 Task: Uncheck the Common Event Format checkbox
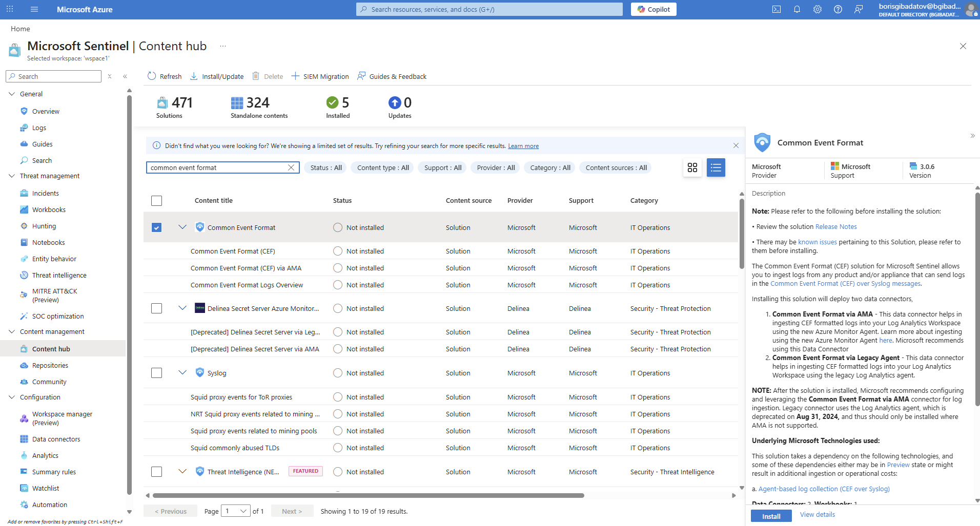tap(157, 227)
